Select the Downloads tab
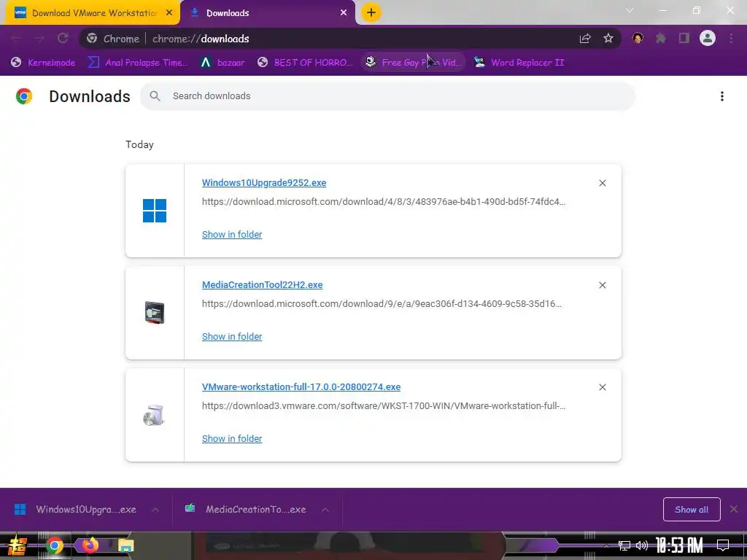Image resolution: width=747 pixels, height=560 pixels. pyautogui.click(x=268, y=13)
